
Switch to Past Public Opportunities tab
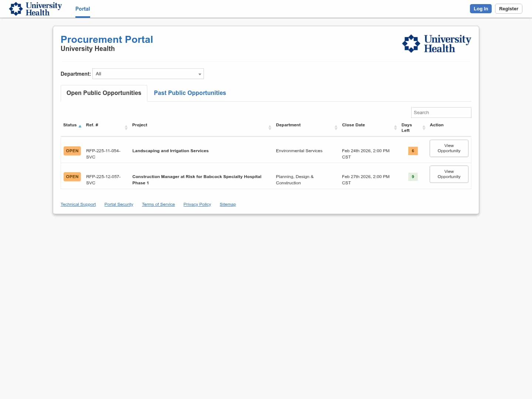[x=190, y=93]
